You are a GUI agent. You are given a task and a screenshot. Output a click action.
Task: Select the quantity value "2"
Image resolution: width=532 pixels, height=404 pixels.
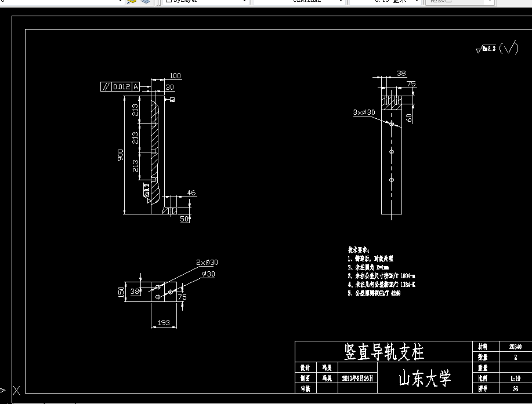click(515, 357)
